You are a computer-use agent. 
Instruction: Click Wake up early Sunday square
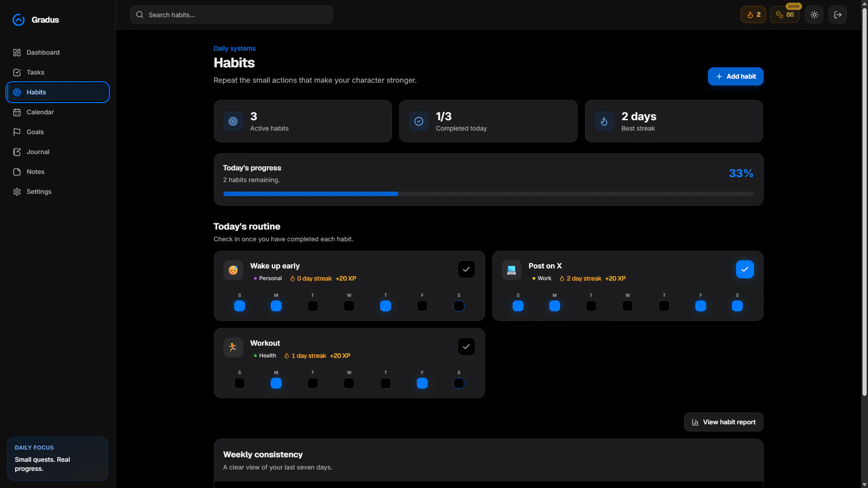240,306
